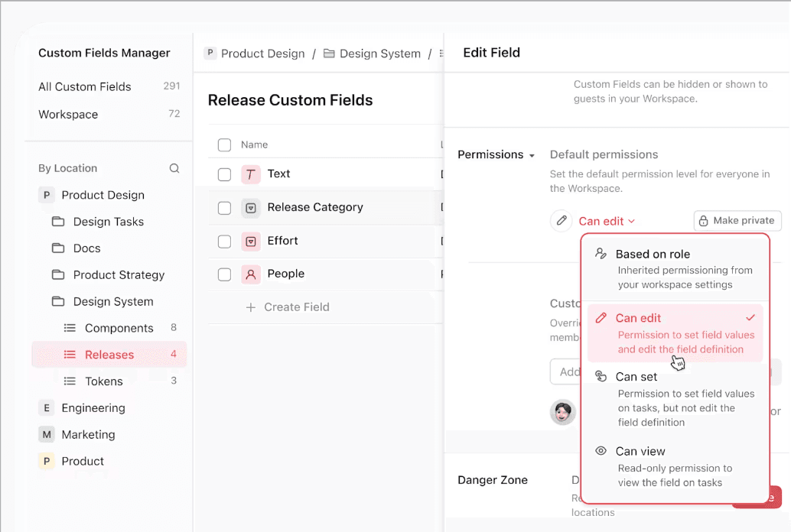Screen dimensions: 791x532
Task: Click the plus icon next to Create Field
Action: tap(251, 307)
